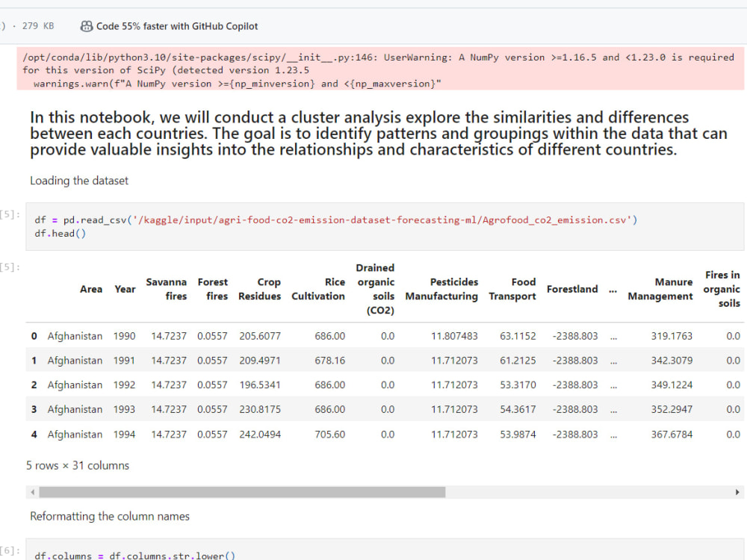747x560 pixels.
Task: Click crop residues value '242.0494'
Action: (x=260, y=435)
